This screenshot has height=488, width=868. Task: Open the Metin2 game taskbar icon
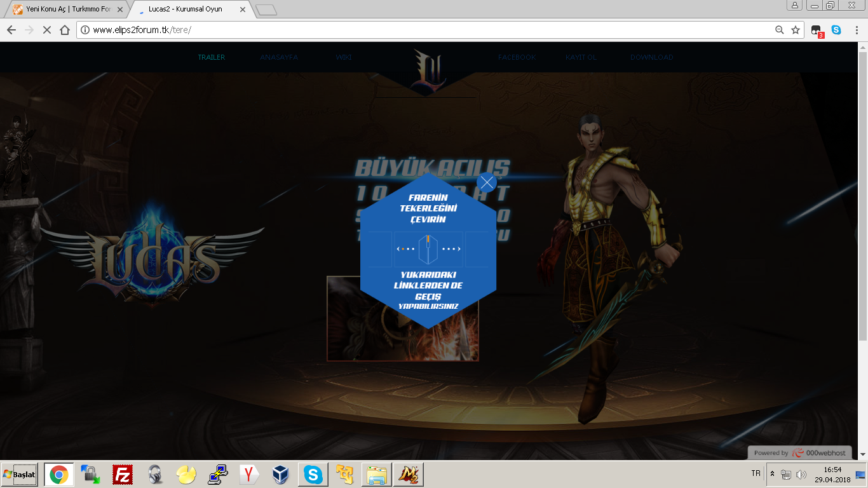point(409,475)
